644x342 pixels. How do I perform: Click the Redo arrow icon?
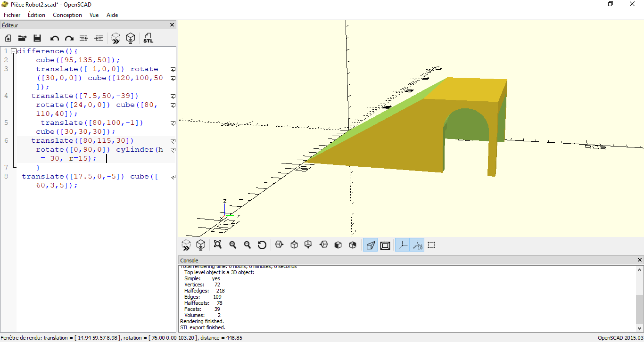coord(69,38)
